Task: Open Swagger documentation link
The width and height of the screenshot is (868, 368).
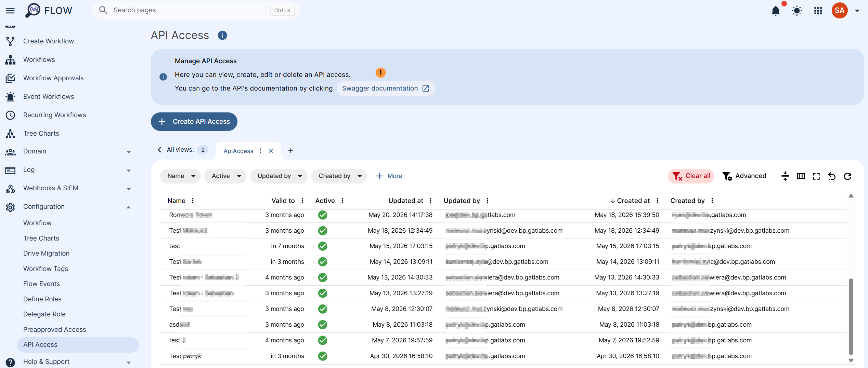Action: 386,88
